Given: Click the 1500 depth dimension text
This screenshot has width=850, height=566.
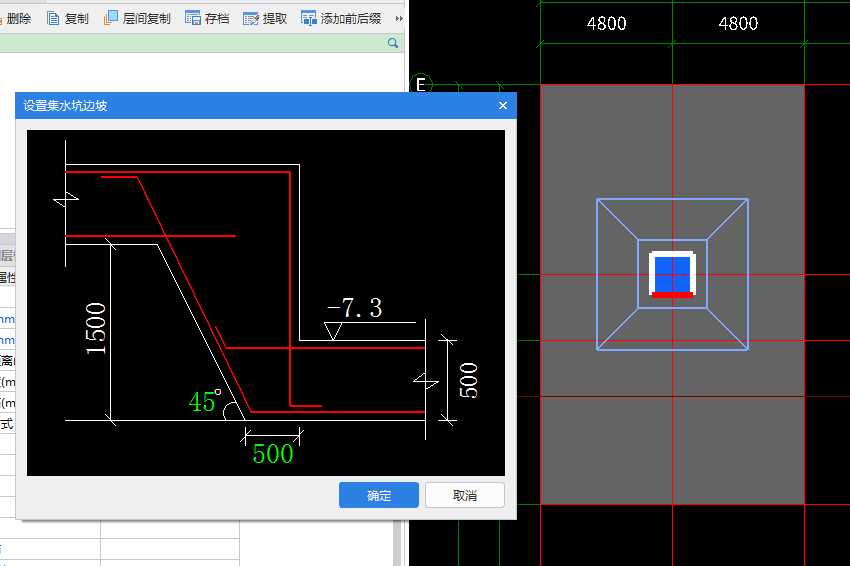Looking at the screenshot, I should point(96,329).
